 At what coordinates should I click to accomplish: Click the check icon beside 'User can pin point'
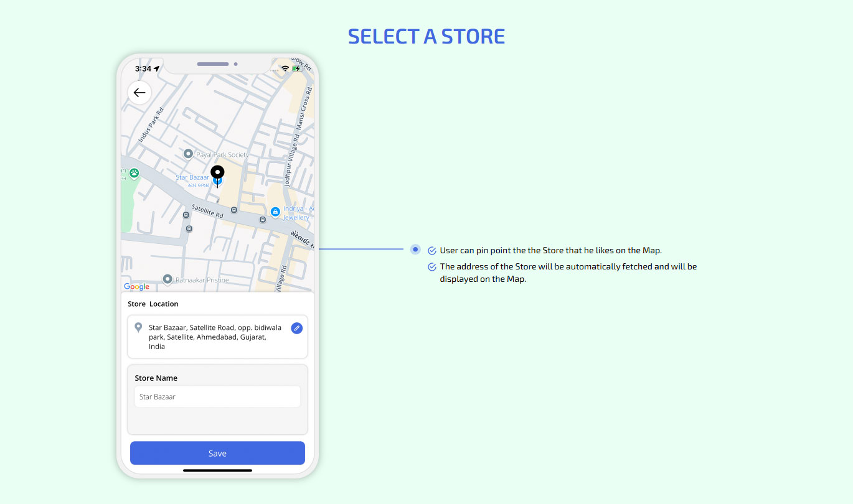coord(432,251)
